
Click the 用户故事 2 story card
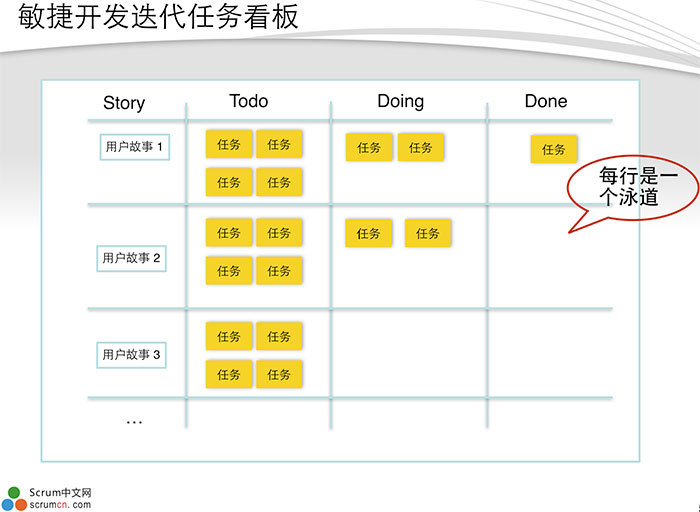[131, 258]
